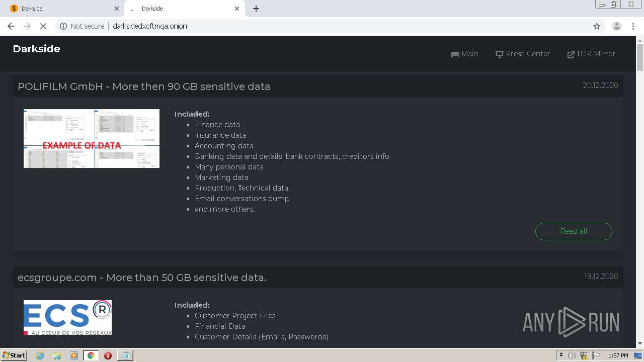Click the 20.12.2020 post date
Image resolution: width=644 pixels, height=362 pixels.
(x=601, y=85)
